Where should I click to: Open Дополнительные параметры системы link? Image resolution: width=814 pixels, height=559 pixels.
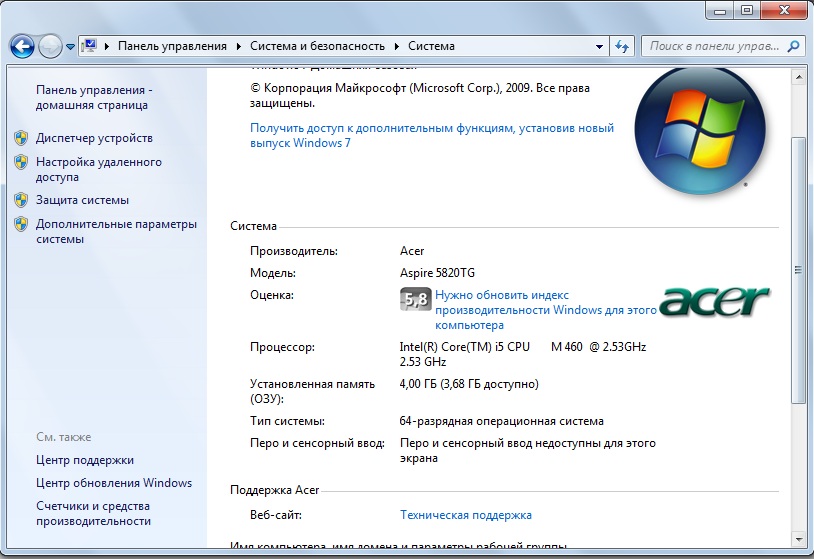click(x=116, y=231)
